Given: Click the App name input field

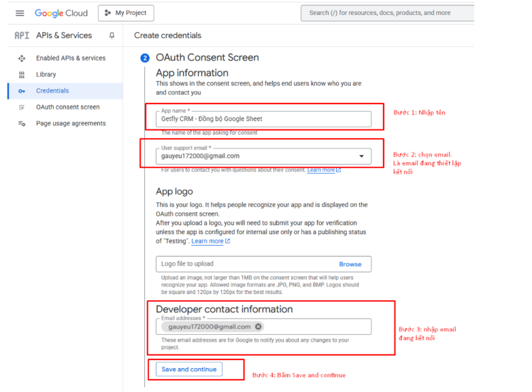Looking at the screenshot, I should point(264,119).
